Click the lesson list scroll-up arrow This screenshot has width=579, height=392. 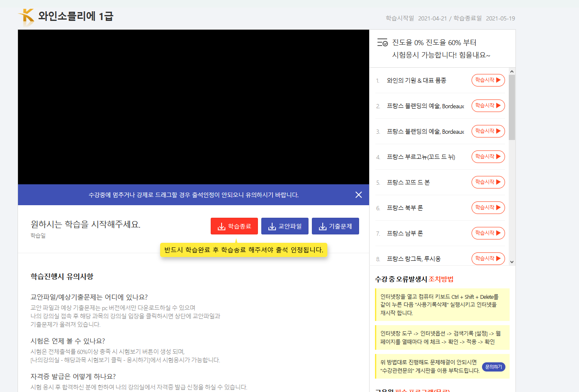[x=512, y=71]
